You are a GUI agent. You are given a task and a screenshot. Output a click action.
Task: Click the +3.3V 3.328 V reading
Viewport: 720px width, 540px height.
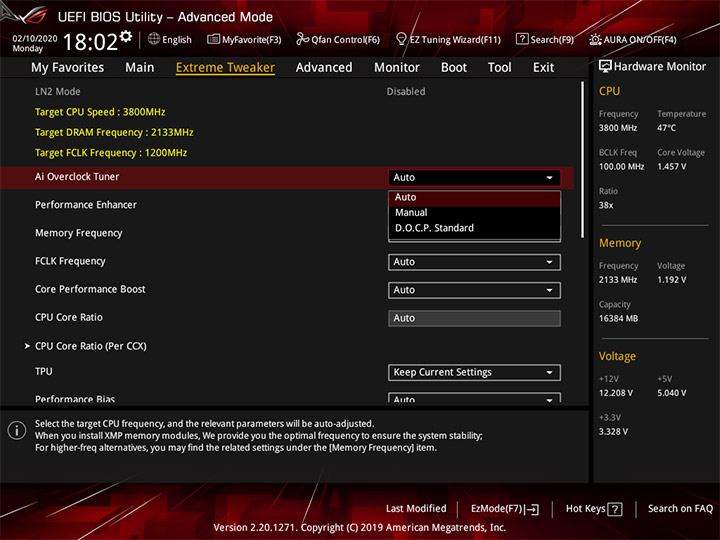coord(613,432)
